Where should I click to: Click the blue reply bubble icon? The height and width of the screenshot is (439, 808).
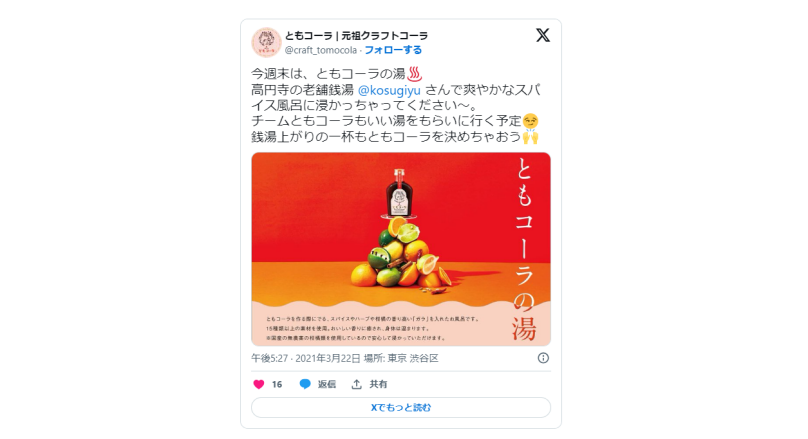tap(305, 384)
